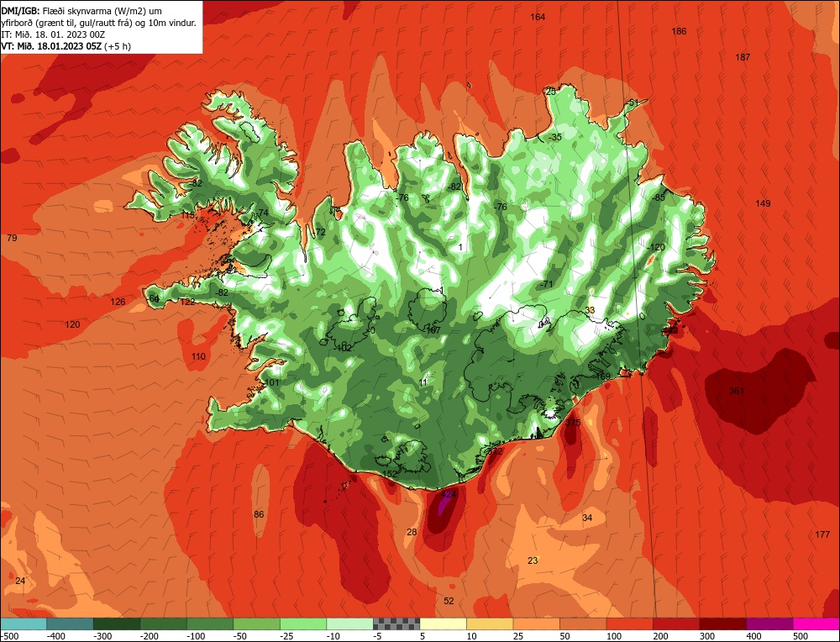Screen dimensions: 840x642
Task: Click the light green swatch between -25 and -10
Action: coord(303,624)
